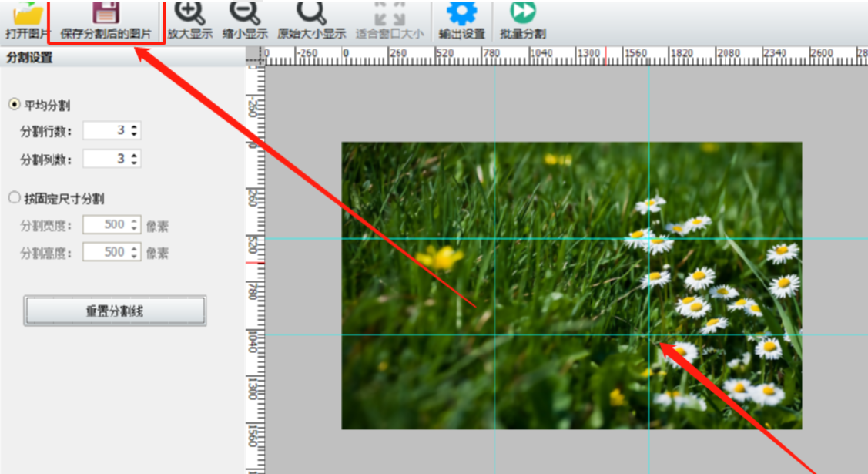Increase 分割行数 with up arrow
Screen dimensions: 868x474
click(x=135, y=127)
